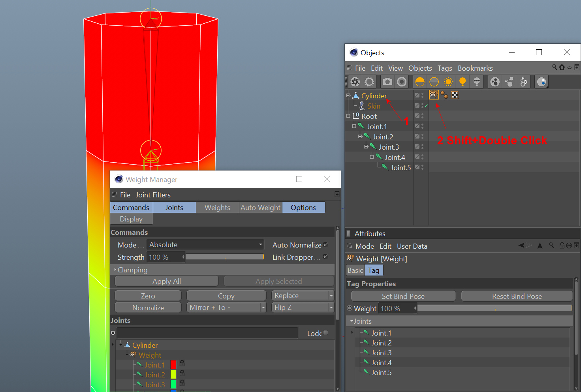Open the Tags menu in Objects
Viewport: 581px width, 392px height.
coord(445,68)
